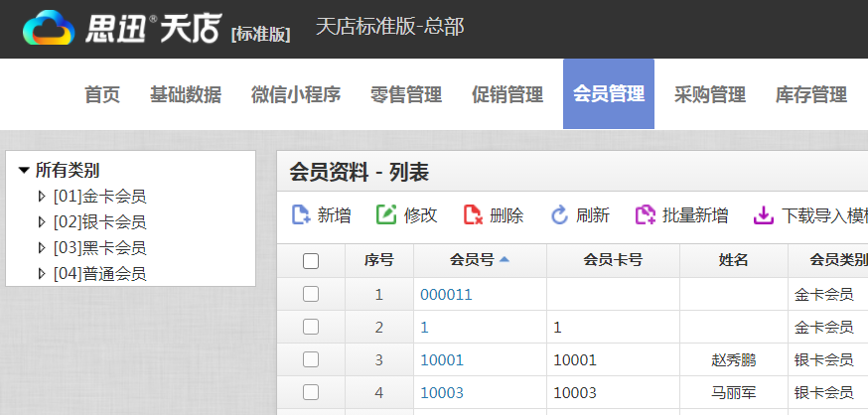Select the checkbox for 马丽军's row
Screen dimensions: 868x415
[x=311, y=392]
